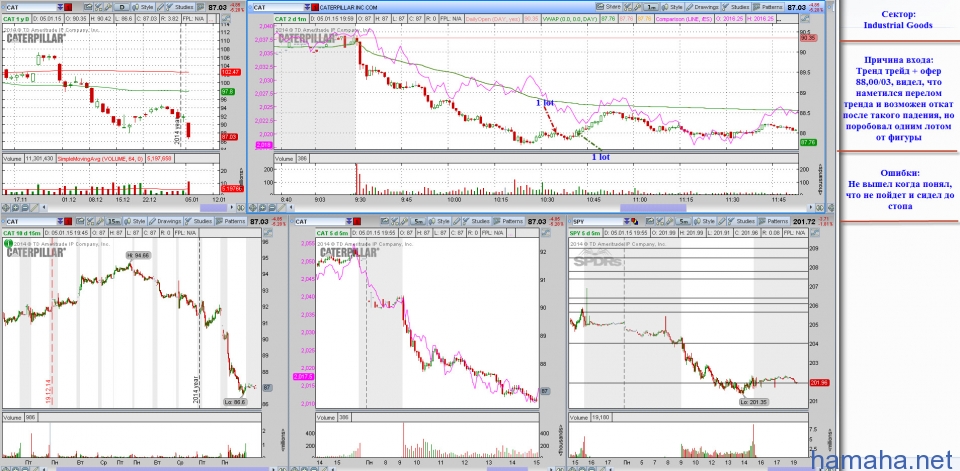Open the Share icon in top-left daily chart
Viewport: 960px width, 471px height.
click(88, 7)
